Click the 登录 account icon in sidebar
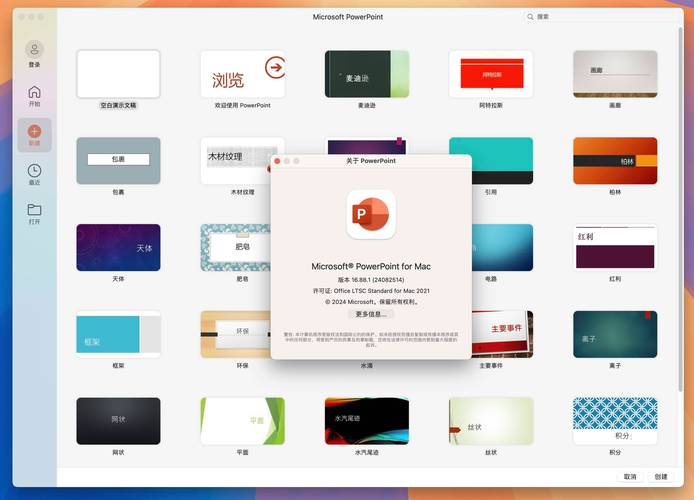The image size is (694, 500). (x=34, y=49)
